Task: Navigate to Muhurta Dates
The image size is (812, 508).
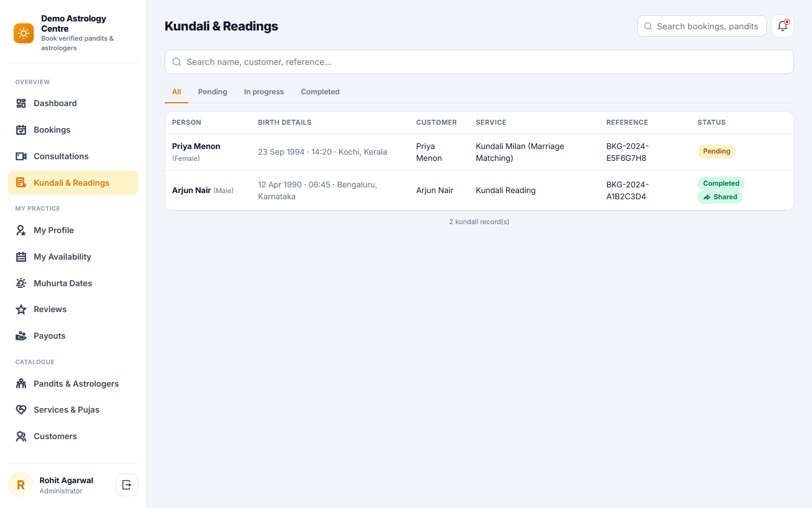Action: [73, 283]
